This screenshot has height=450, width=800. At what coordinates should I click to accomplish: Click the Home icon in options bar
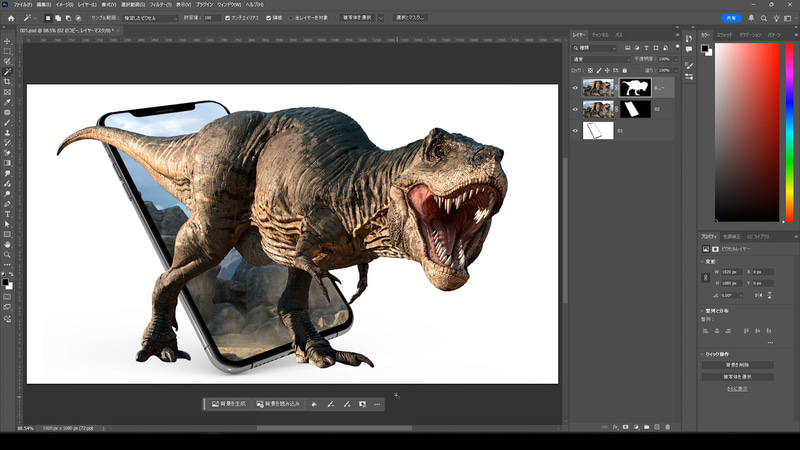11,18
